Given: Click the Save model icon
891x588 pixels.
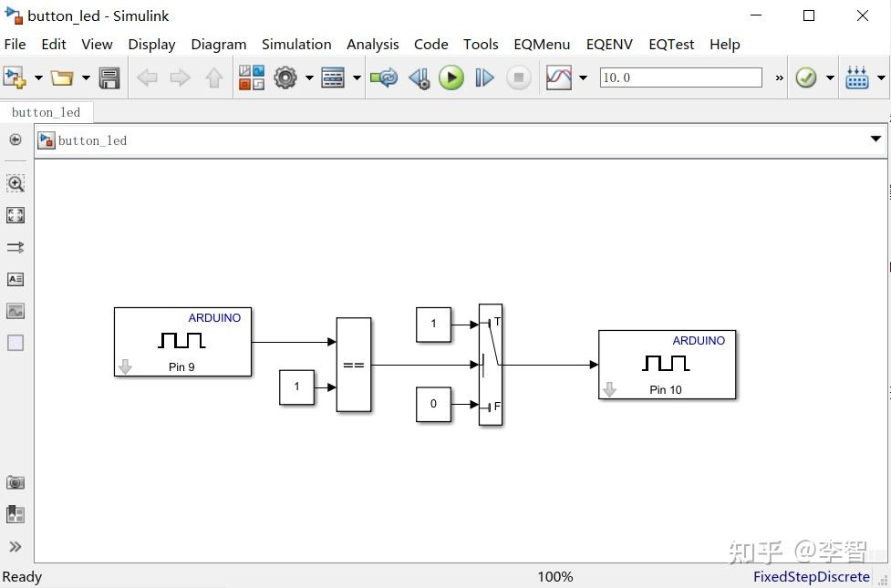Looking at the screenshot, I should click(x=109, y=77).
